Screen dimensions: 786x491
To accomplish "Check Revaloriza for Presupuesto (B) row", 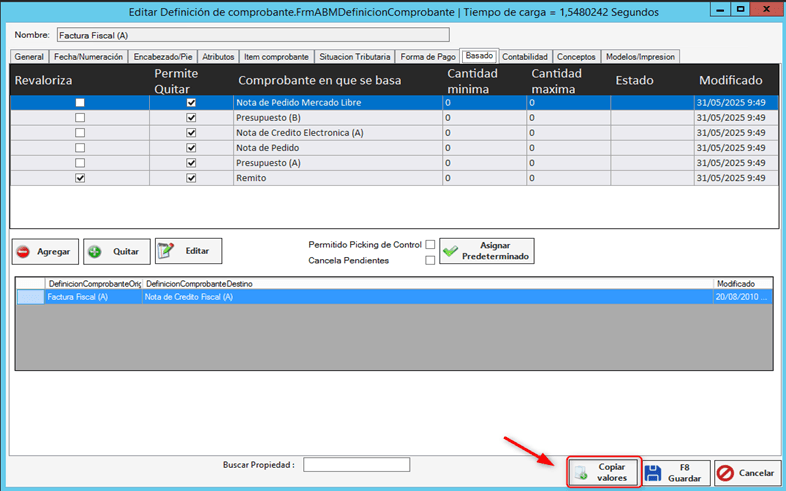I will [80, 118].
